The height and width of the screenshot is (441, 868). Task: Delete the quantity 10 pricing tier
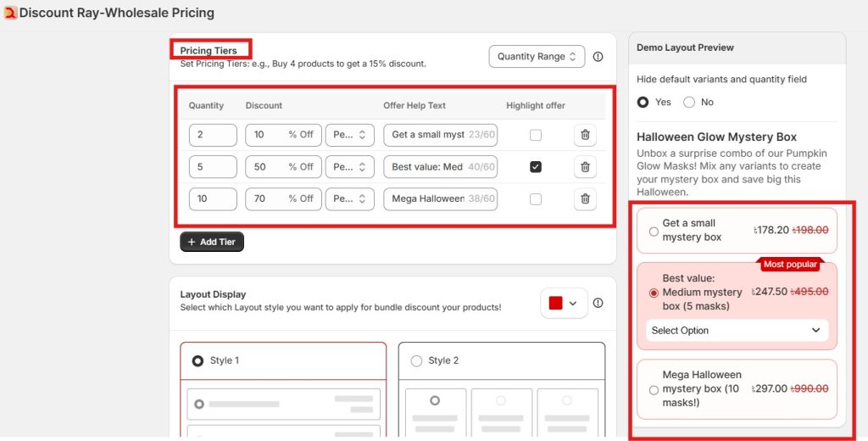584,198
